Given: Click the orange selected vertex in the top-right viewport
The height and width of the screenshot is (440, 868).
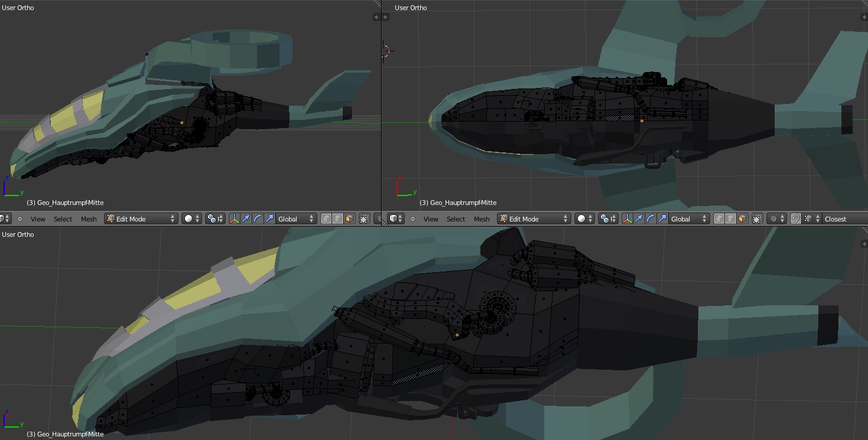Looking at the screenshot, I should pyautogui.click(x=642, y=120).
